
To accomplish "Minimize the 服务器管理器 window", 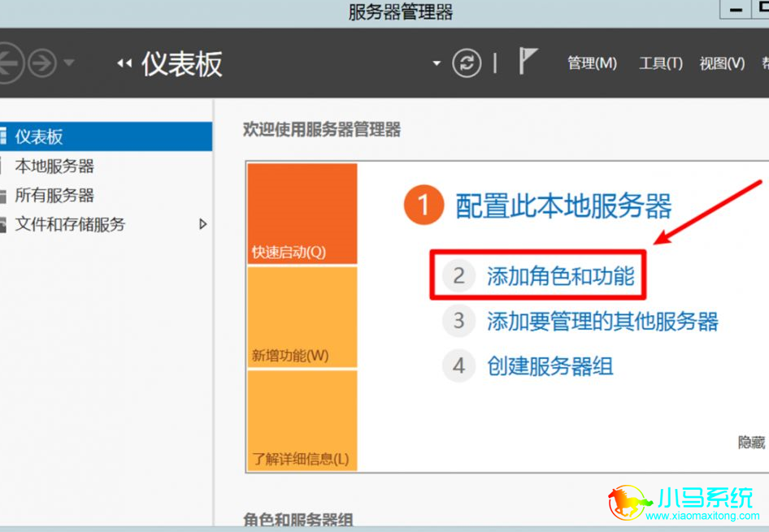I will [x=736, y=9].
